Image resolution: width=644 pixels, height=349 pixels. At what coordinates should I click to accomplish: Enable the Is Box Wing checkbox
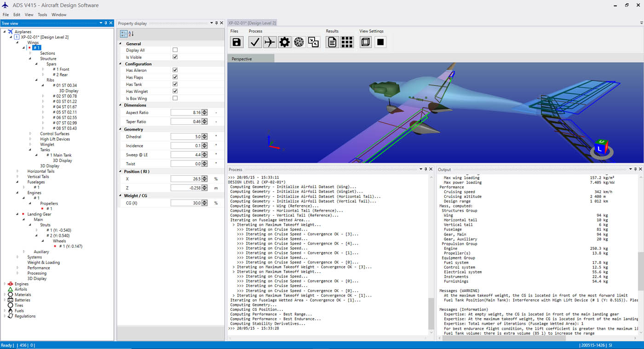(x=175, y=98)
